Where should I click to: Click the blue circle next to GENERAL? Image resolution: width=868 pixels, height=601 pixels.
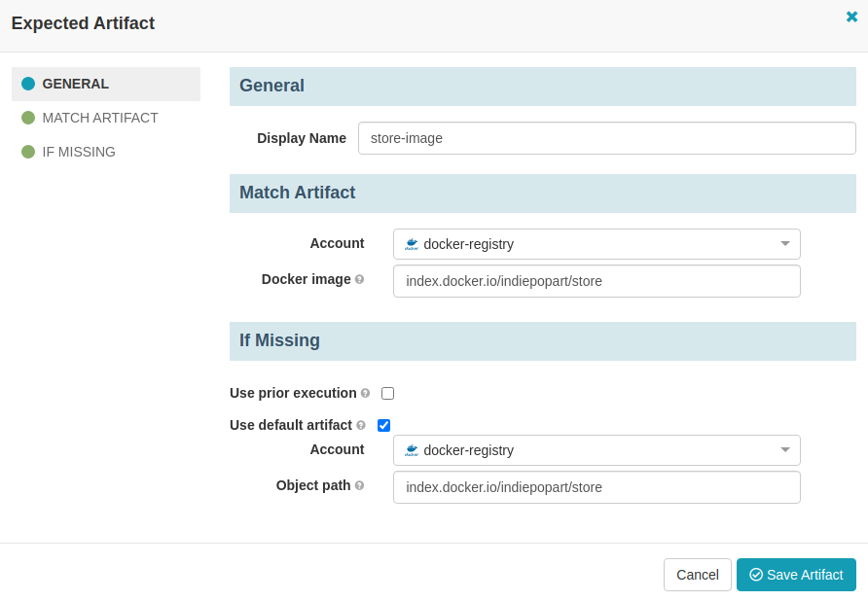click(28, 84)
